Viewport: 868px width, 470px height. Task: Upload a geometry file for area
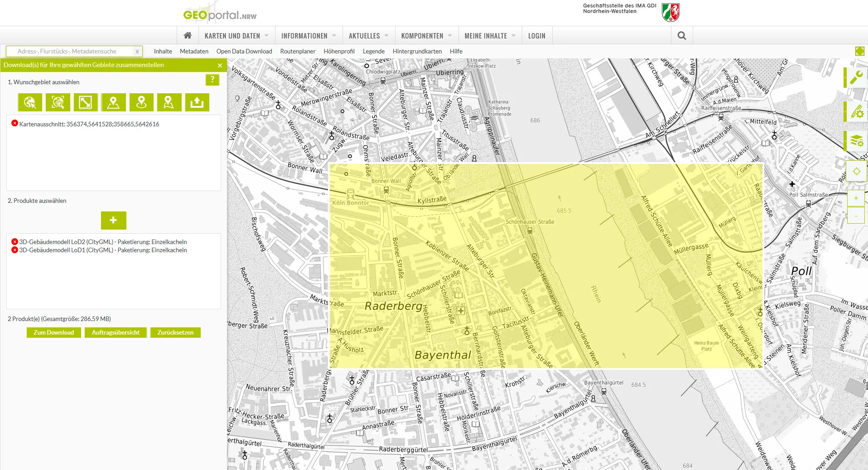click(x=197, y=102)
